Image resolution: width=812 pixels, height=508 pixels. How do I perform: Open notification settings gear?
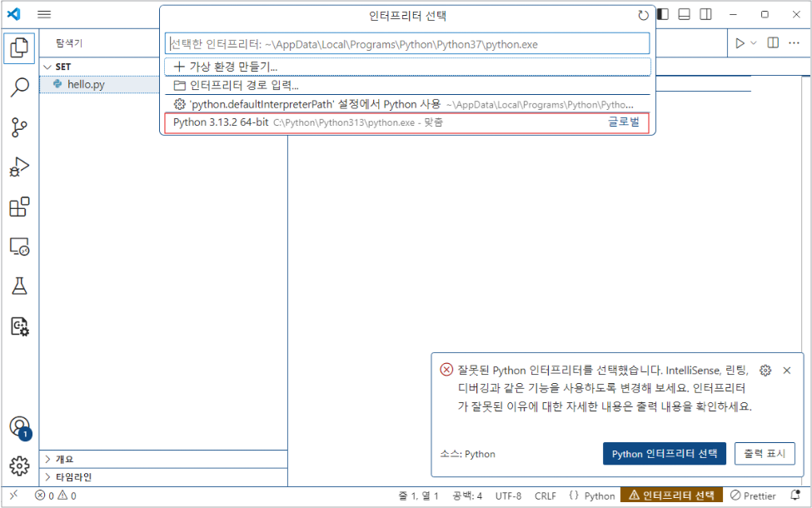(765, 371)
